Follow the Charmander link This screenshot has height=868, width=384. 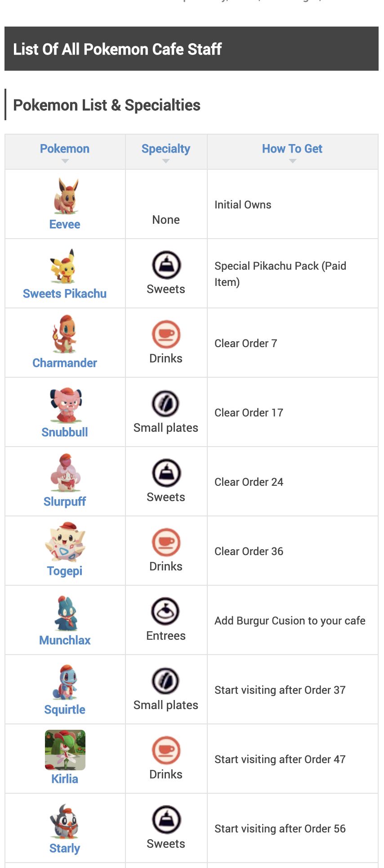(65, 363)
